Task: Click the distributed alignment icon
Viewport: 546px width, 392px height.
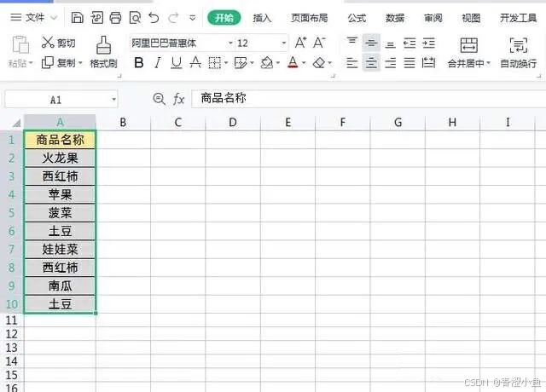Action: pos(428,63)
